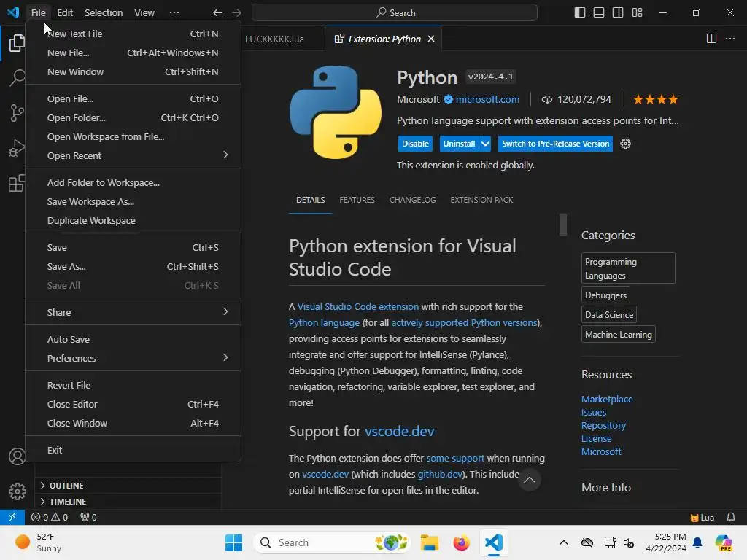Toggle Auto Save in the File menu
The height and width of the screenshot is (560, 747).
[133, 340]
